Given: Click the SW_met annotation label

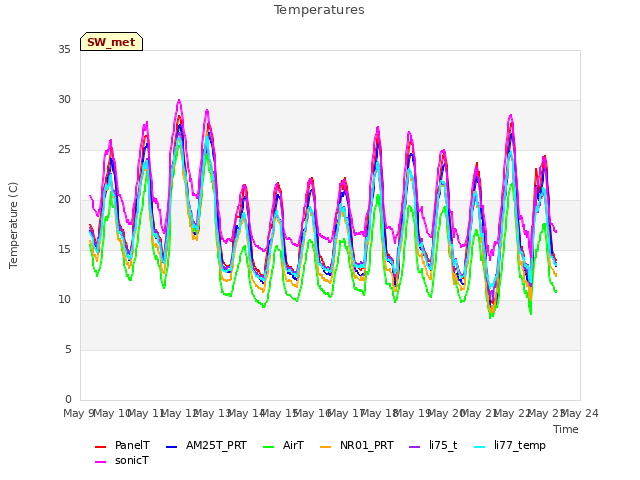Looking at the screenshot, I should click(111, 42).
